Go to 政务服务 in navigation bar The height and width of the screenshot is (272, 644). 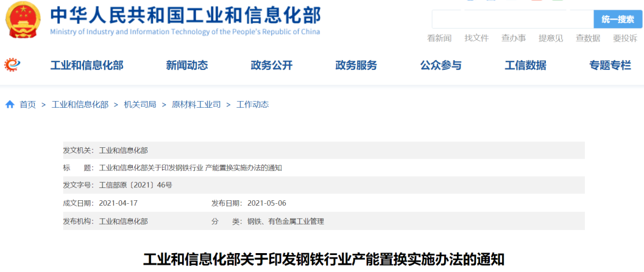coord(356,65)
